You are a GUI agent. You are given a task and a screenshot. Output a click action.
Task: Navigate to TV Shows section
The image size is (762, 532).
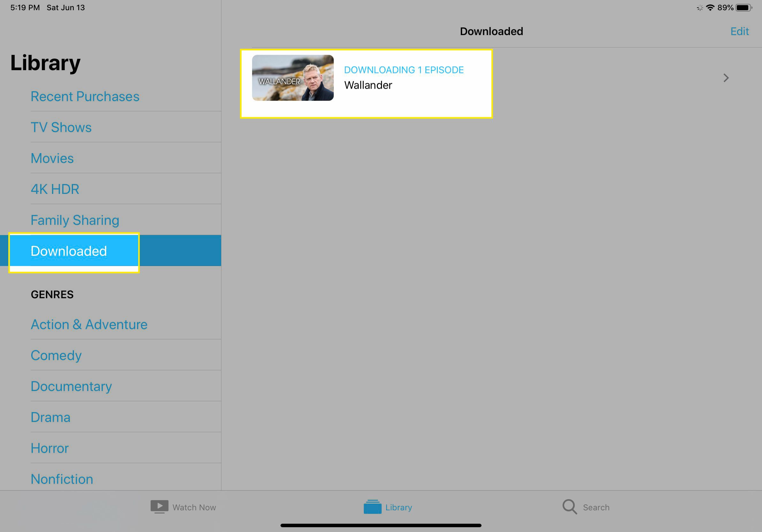pos(61,127)
